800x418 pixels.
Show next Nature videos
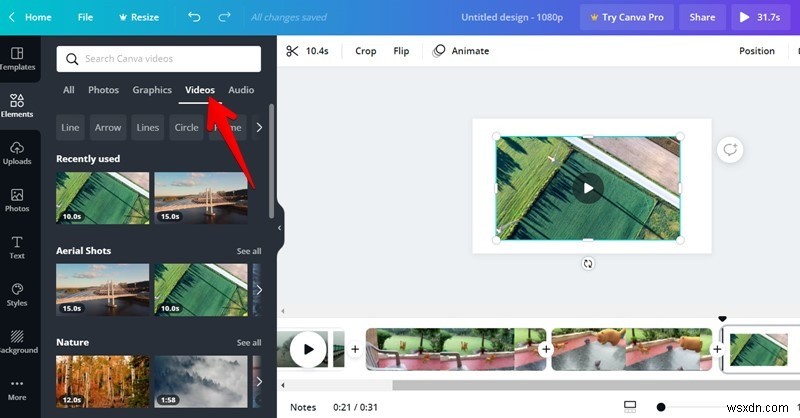[x=259, y=381]
